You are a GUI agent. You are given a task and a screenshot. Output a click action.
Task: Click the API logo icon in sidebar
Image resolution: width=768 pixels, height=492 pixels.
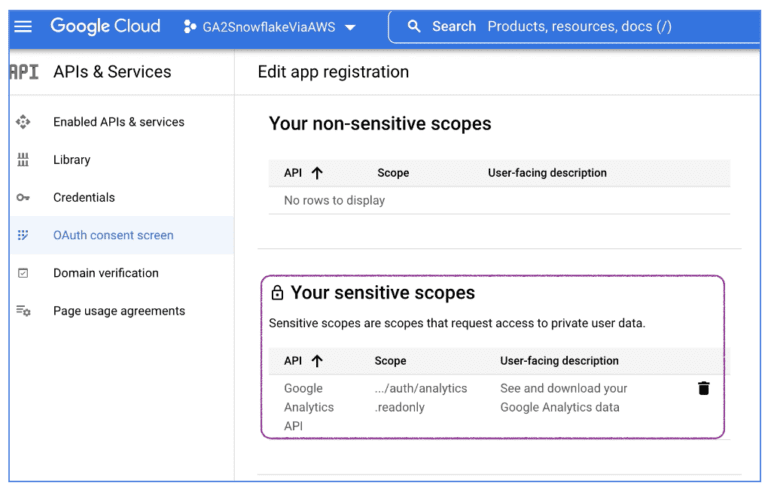(24, 72)
